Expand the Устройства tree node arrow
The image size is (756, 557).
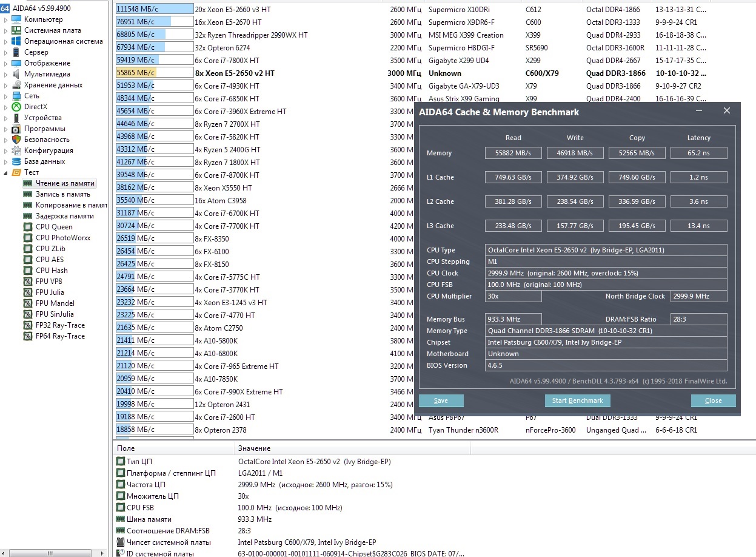tap(6, 118)
